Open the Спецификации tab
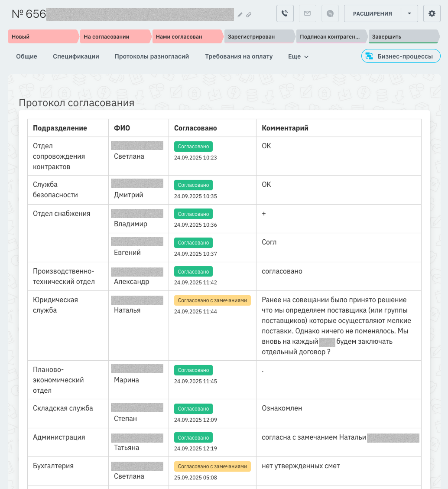 [76, 56]
